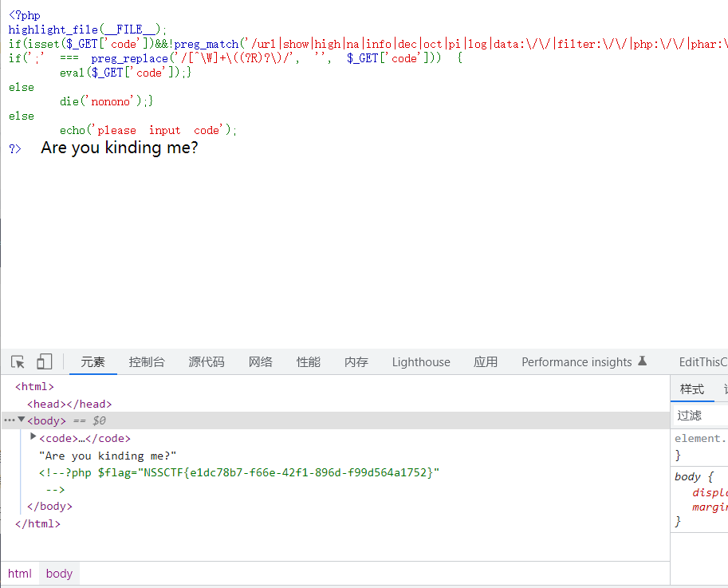
Task: Select the 样式 styles pane tab
Action: point(692,389)
